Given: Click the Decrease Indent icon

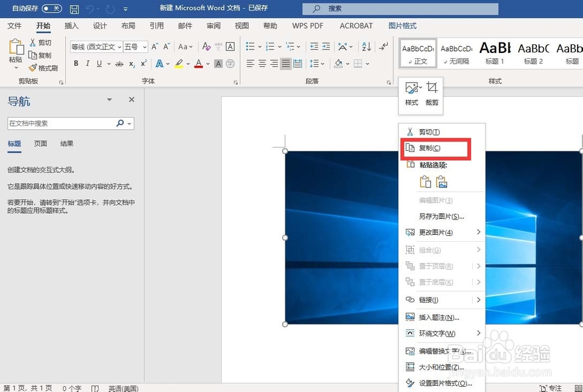Looking at the screenshot, I should coord(314,47).
